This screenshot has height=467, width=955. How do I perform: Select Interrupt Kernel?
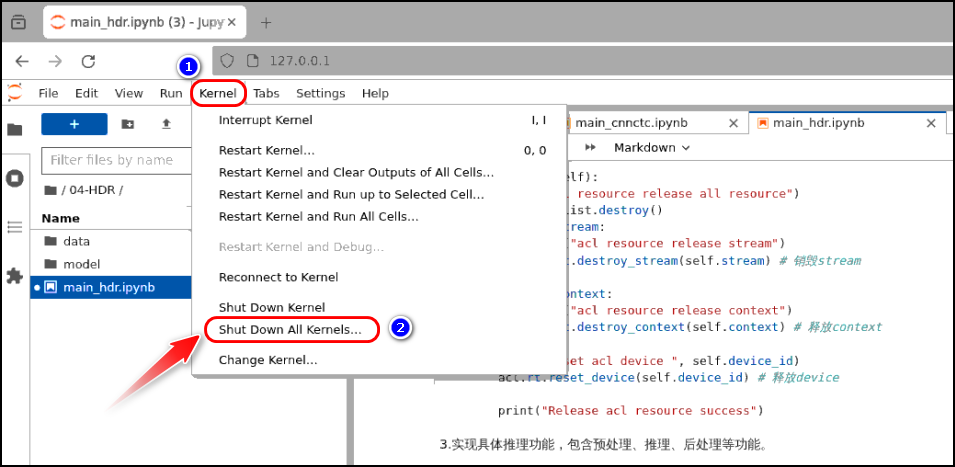(x=380, y=120)
